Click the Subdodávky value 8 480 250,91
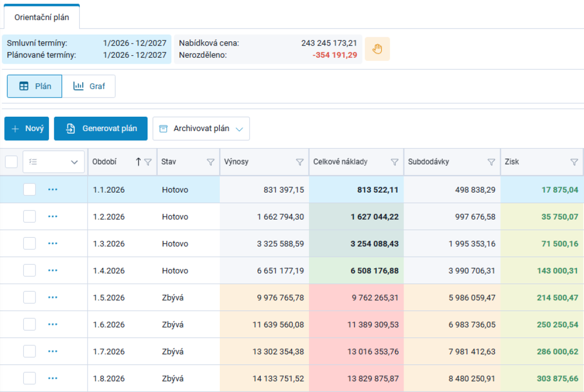 click(x=472, y=379)
